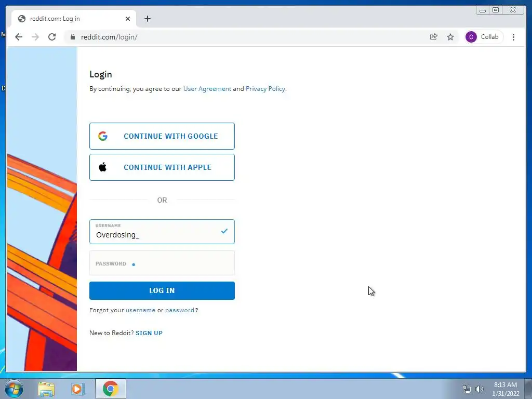Image resolution: width=532 pixels, height=399 pixels.
Task: Bookmark this page with the star icon
Action: [x=450, y=37]
